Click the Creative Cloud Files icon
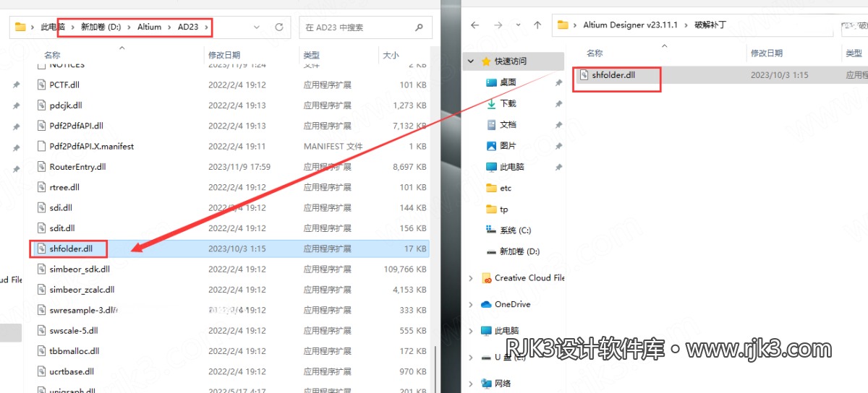The height and width of the screenshot is (393, 868). (x=486, y=278)
